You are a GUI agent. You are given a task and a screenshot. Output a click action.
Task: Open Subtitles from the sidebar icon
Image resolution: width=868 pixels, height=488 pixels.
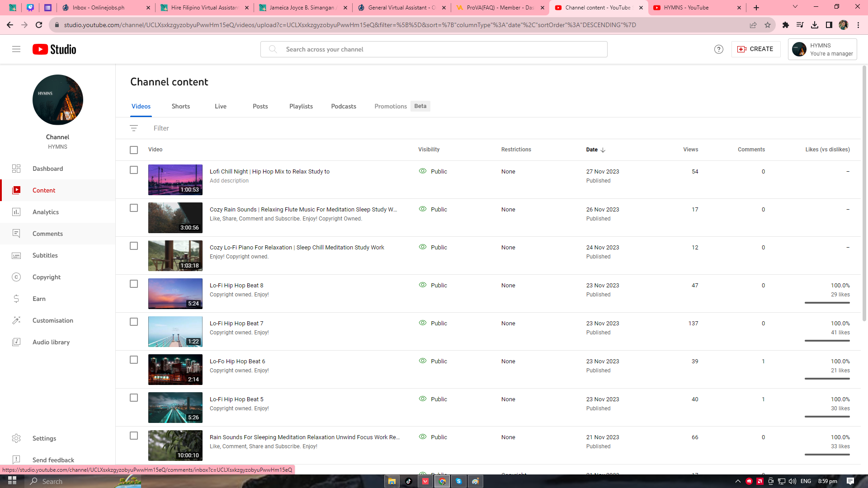(x=16, y=255)
